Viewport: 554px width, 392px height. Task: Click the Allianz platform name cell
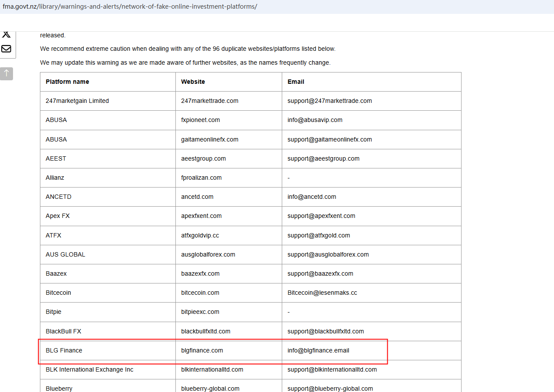click(x=55, y=178)
